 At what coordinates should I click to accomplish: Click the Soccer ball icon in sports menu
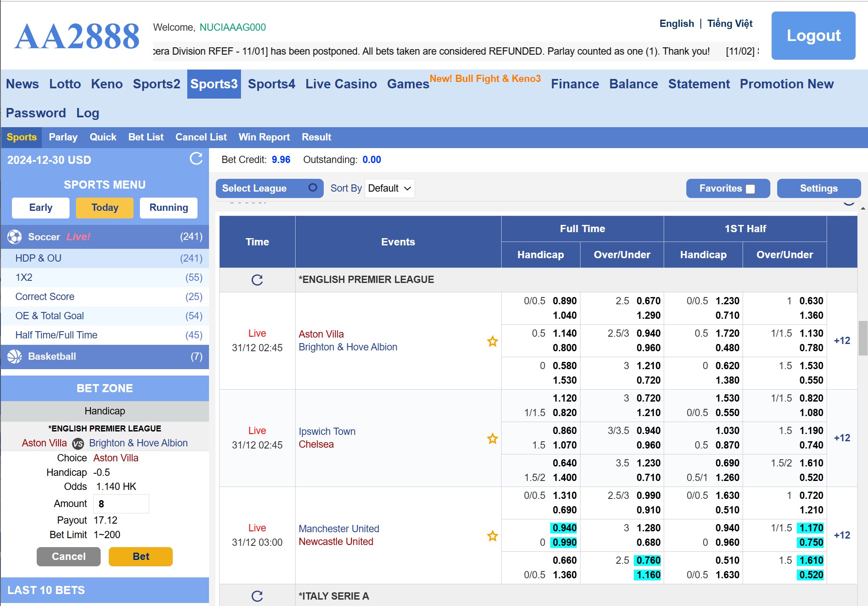[15, 237]
